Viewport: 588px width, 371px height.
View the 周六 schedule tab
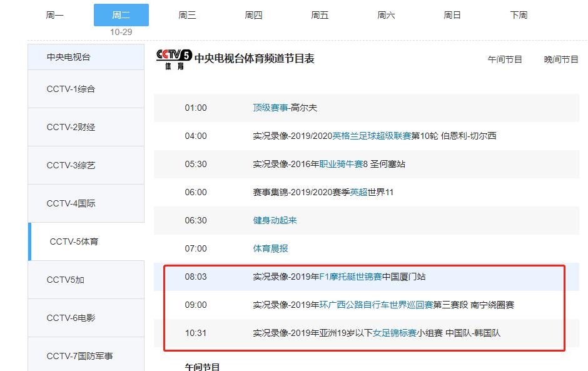click(386, 14)
